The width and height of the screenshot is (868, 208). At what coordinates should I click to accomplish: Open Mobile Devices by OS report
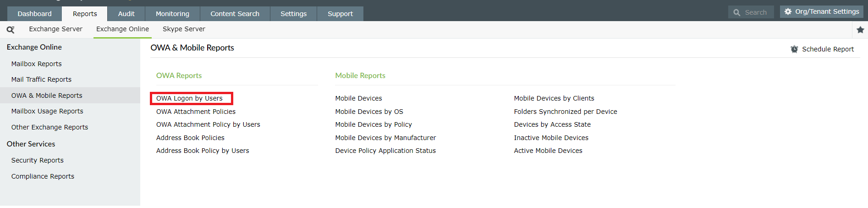point(369,112)
